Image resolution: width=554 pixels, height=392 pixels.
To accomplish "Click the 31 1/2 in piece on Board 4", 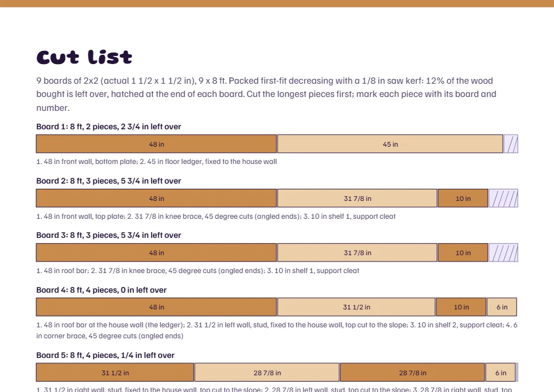I will tap(357, 307).
